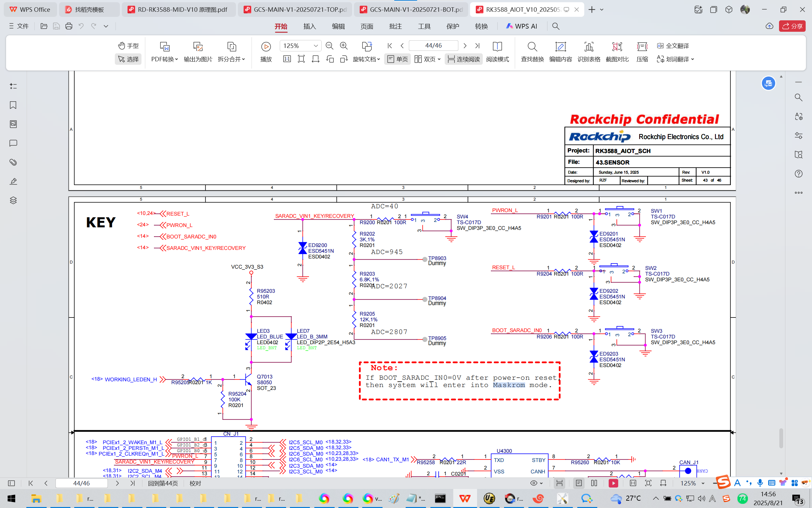Open the 双页 view dropdown
812x508 pixels.
(x=428, y=59)
